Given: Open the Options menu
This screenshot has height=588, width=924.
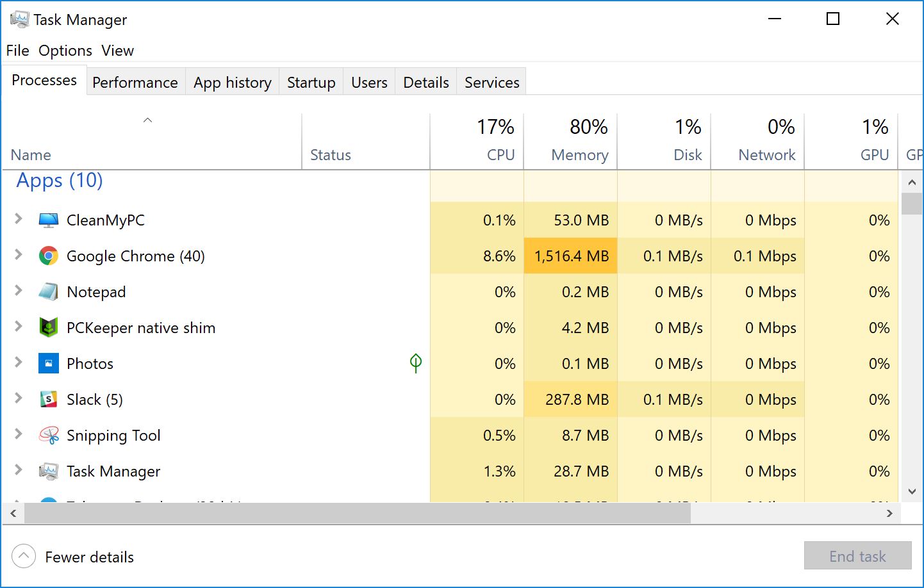Looking at the screenshot, I should tap(65, 51).
